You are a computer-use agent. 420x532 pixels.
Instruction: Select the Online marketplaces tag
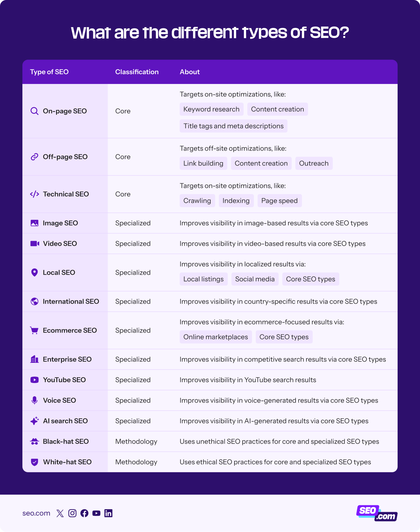pos(216,337)
